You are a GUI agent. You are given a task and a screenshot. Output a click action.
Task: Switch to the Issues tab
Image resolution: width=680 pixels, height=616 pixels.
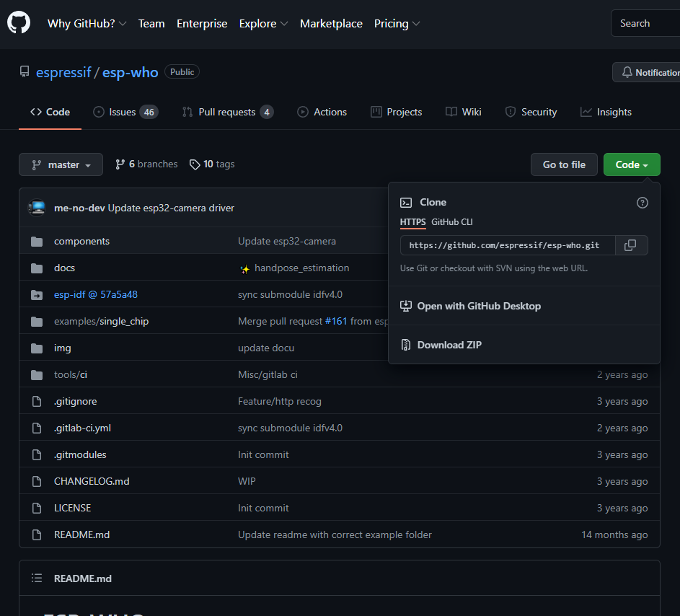coord(125,112)
